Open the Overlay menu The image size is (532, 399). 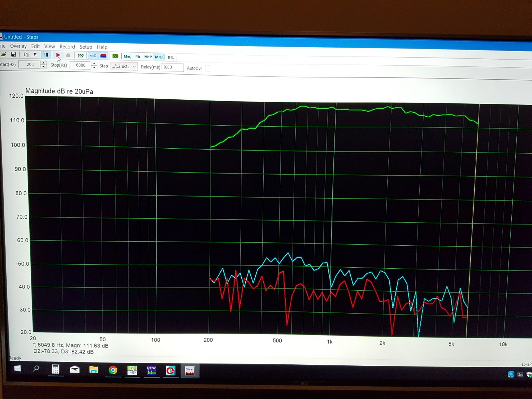(18, 46)
